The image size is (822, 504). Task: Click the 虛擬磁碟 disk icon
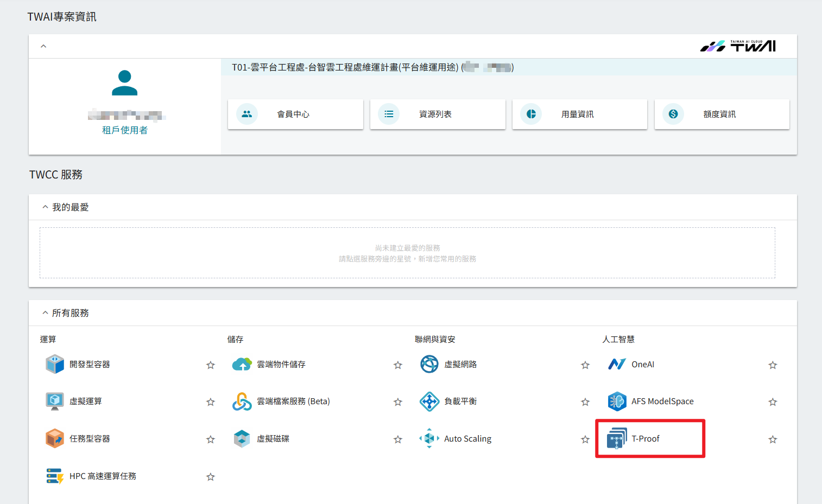242,438
